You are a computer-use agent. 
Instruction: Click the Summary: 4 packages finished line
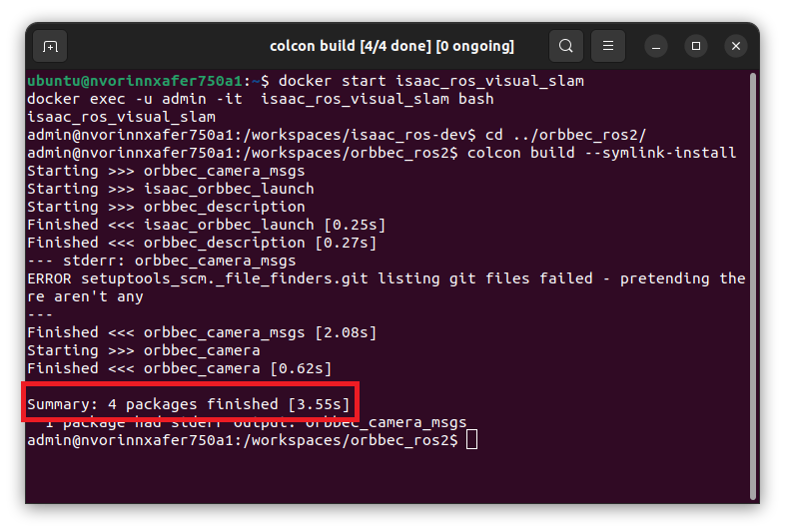tap(189, 404)
